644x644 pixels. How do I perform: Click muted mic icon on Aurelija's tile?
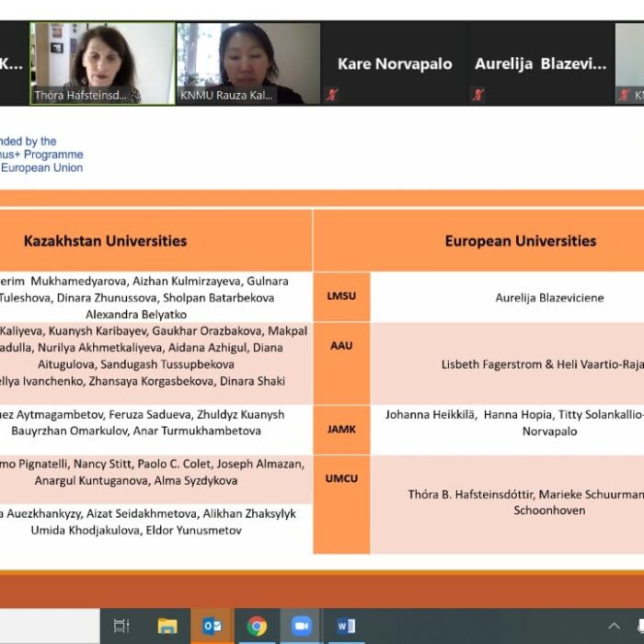point(477,95)
